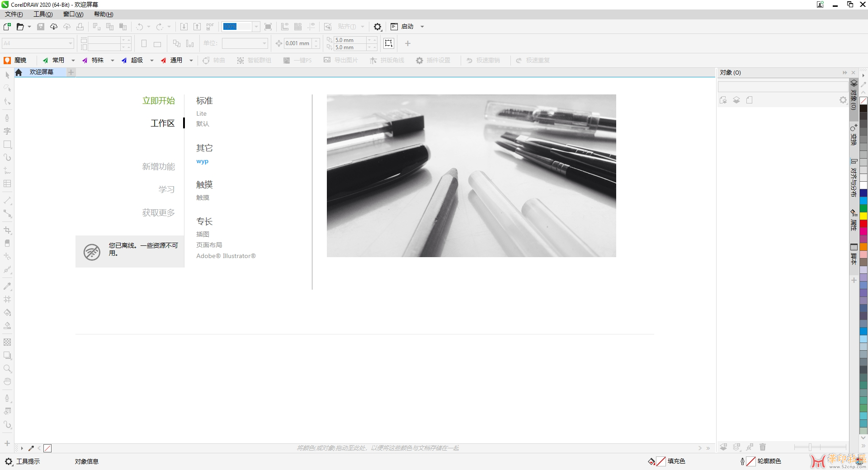
Task: Expand the 超级 plugin dropdown arrow
Action: pyautogui.click(x=152, y=60)
